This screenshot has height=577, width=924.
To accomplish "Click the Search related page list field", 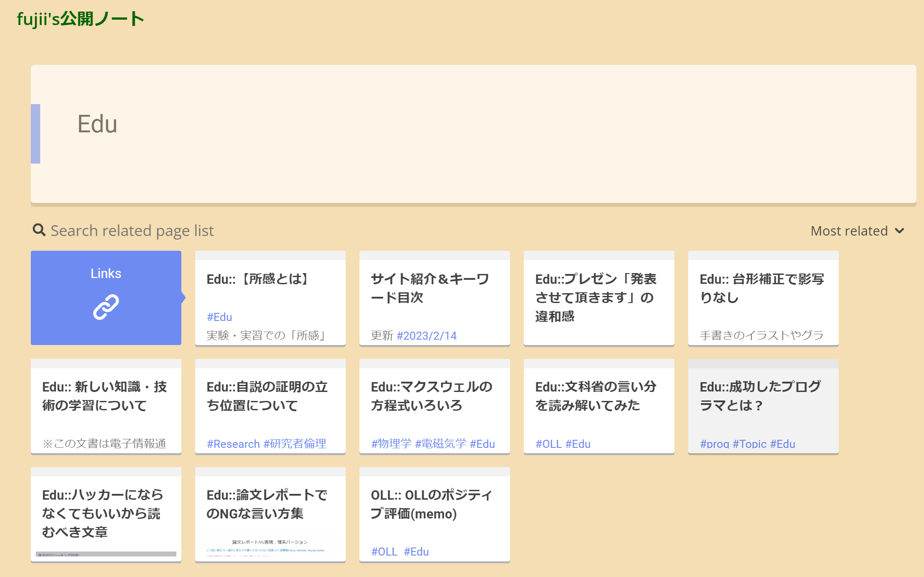I will point(132,231).
